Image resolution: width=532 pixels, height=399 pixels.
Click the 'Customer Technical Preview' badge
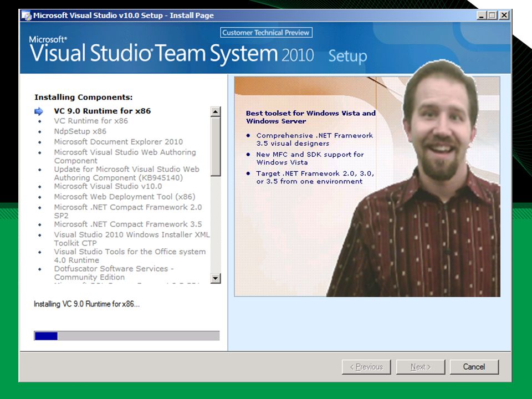(266, 33)
